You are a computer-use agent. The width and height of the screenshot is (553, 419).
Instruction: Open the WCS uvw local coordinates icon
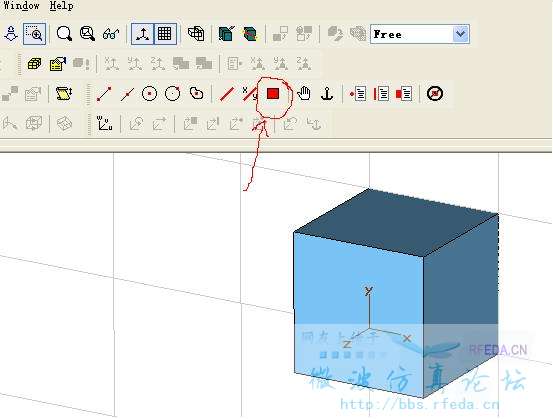[104, 124]
